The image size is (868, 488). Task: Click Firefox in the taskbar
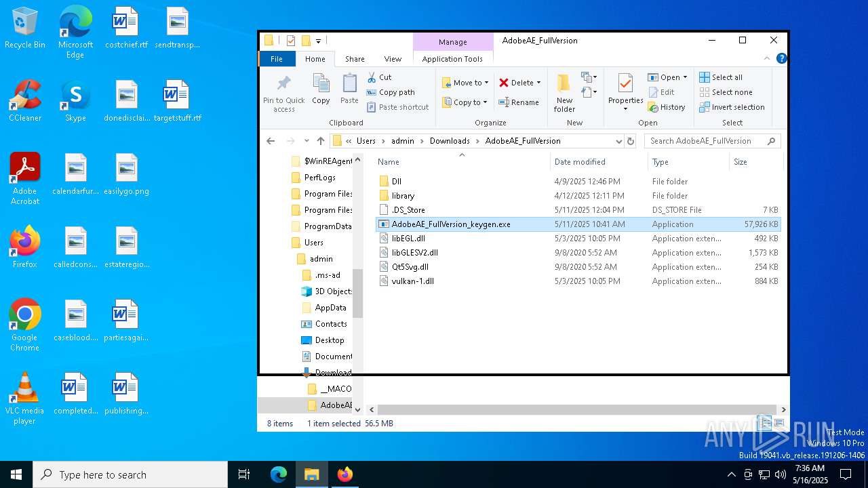345,474
